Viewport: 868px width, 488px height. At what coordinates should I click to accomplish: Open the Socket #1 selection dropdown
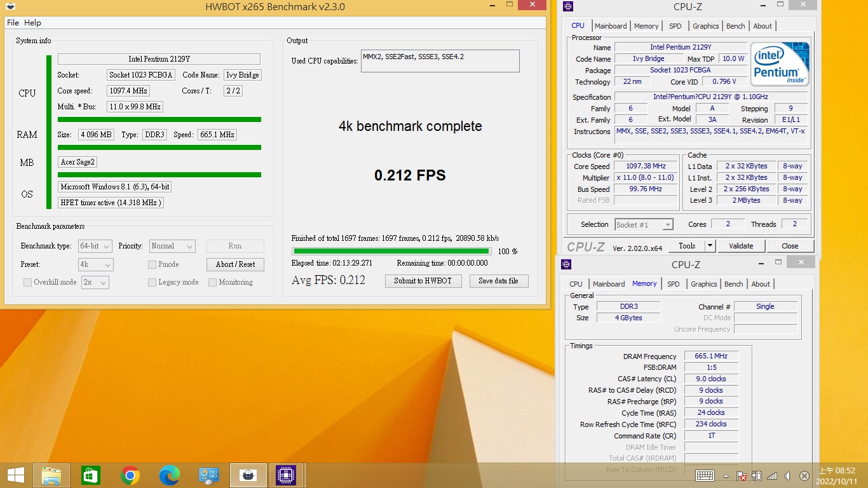coord(644,224)
